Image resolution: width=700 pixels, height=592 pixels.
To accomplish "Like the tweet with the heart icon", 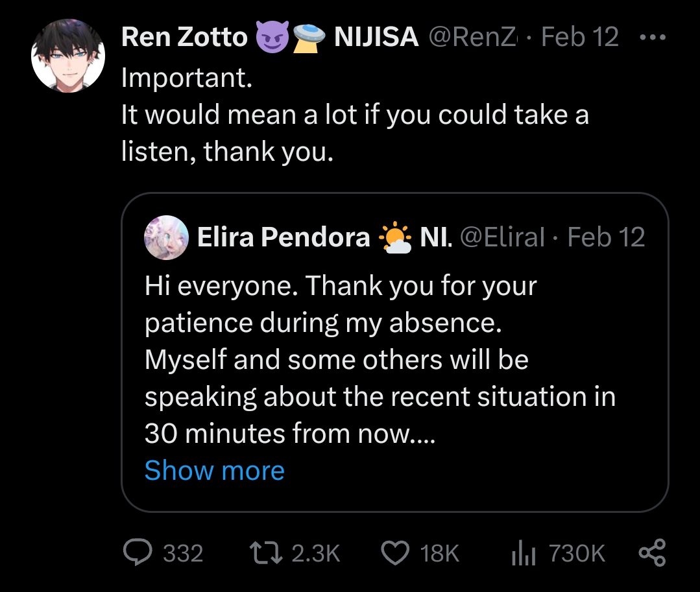I will point(394,553).
